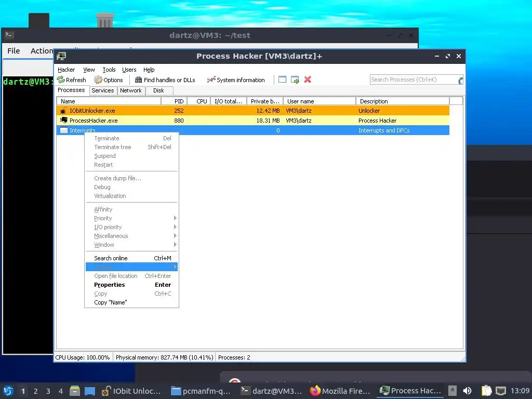532x399 pixels.
Task: Choose Properties in context menu
Action: click(x=131, y=285)
